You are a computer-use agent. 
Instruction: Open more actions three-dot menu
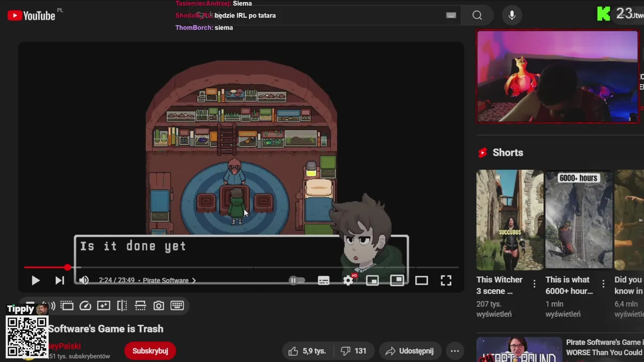pyautogui.click(x=455, y=351)
